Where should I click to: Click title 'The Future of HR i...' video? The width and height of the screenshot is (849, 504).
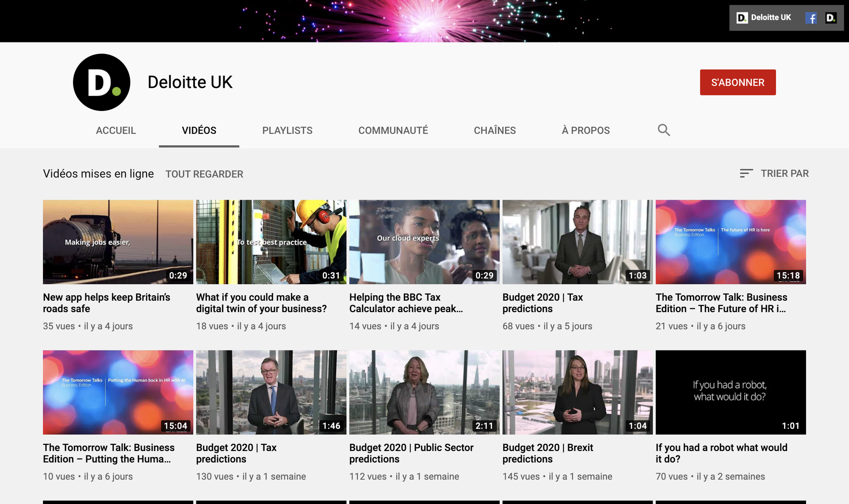[721, 303]
